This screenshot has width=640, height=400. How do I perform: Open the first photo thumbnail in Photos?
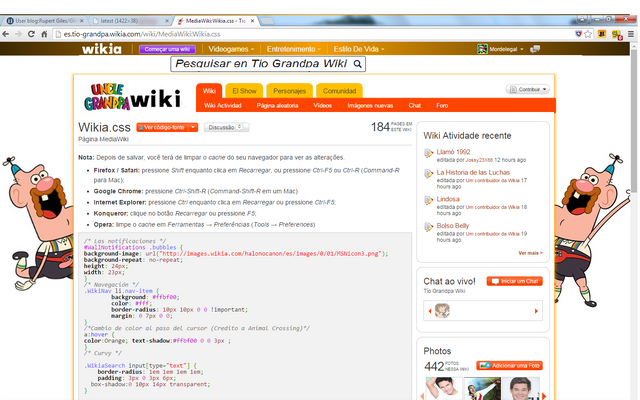(444, 388)
